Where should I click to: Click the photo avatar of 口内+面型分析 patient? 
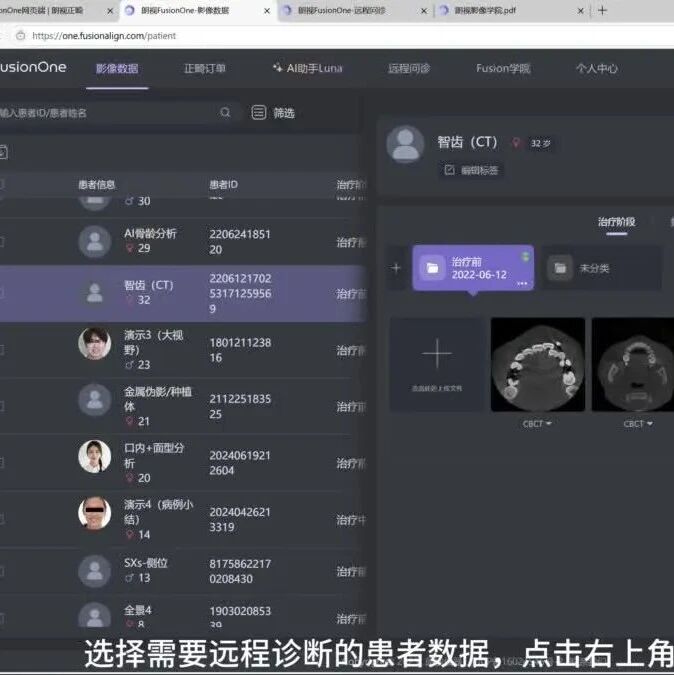(95, 456)
